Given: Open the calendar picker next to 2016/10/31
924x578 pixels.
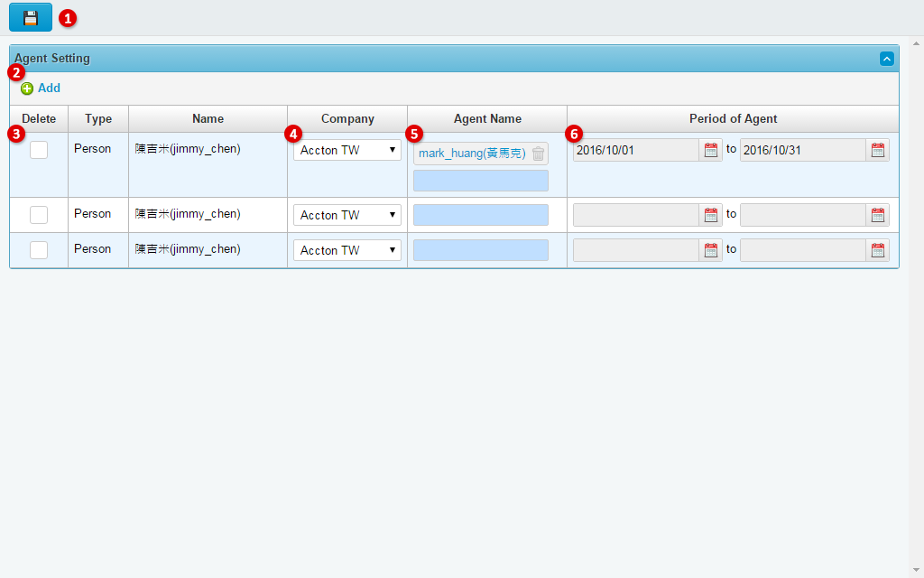Looking at the screenshot, I should (x=878, y=150).
